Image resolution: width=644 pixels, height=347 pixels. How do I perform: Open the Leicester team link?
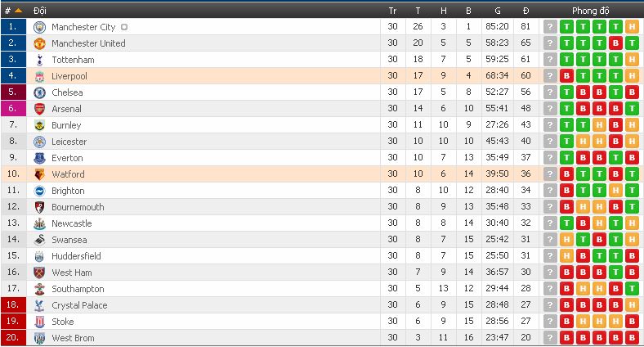coord(69,142)
